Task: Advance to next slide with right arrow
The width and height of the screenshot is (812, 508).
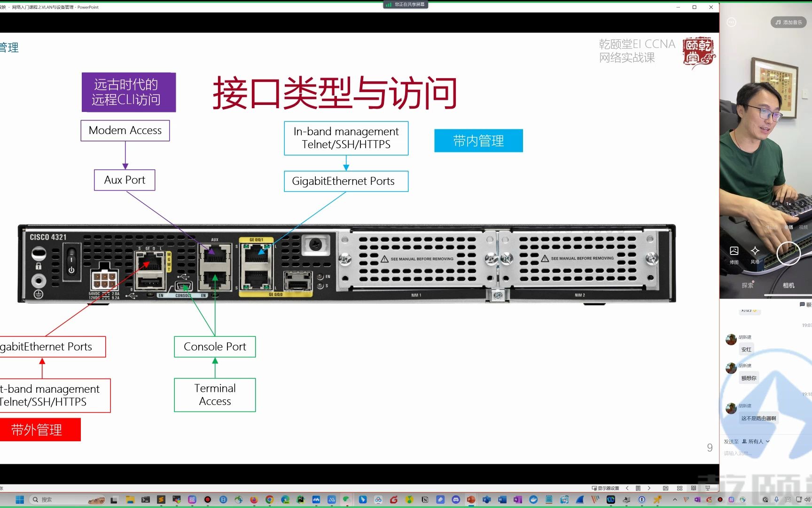Action: (649, 488)
